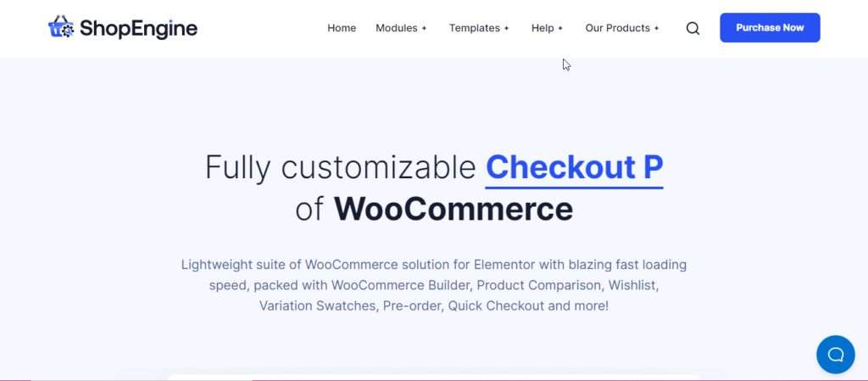Viewport: 868px width, 381px height.
Task: Open the Templates menu item
Action: coord(475,28)
